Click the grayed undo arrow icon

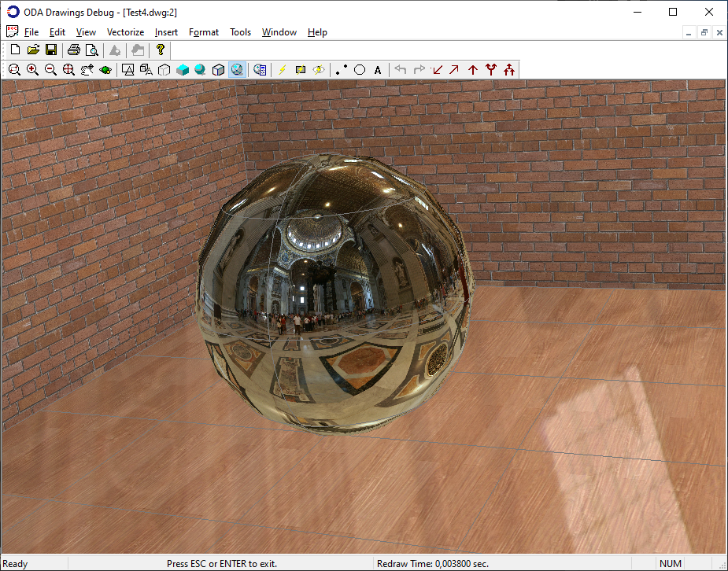pos(401,70)
